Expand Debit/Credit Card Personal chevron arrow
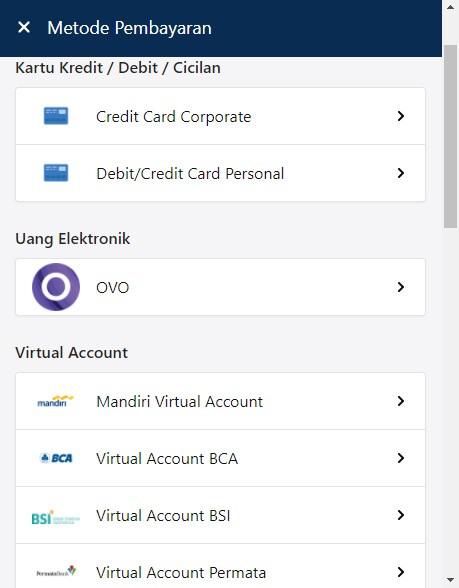Viewport: 459px width, 588px height. (400, 173)
